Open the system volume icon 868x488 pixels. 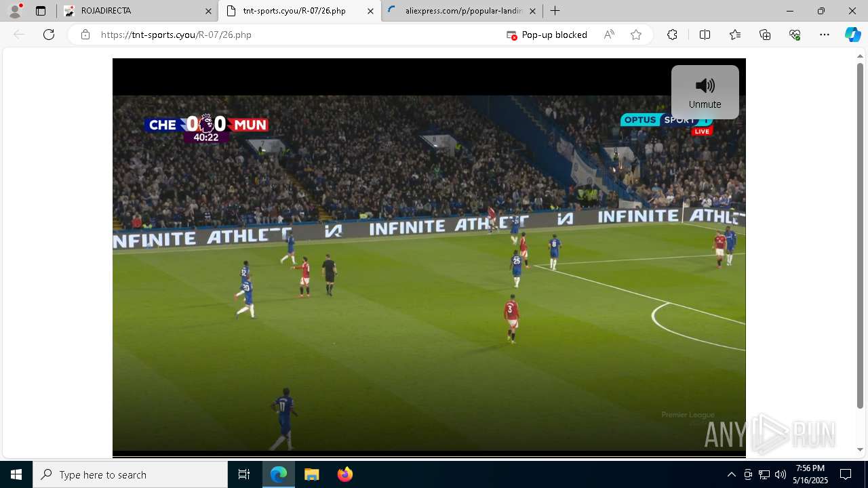[x=781, y=474]
